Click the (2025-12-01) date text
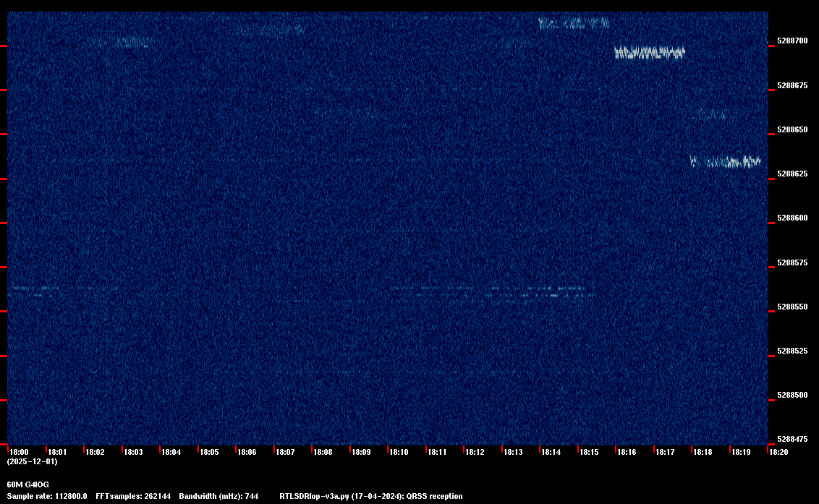The height and width of the screenshot is (504, 819). click(33, 461)
